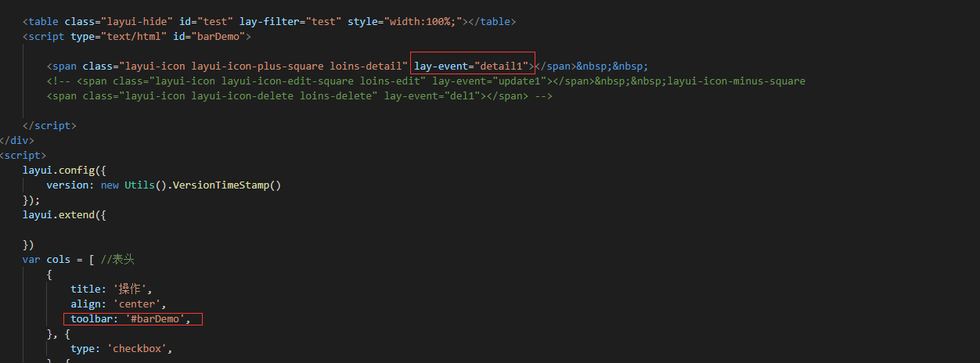This screenshot has height=363, width=980.
Task: Click the class name layui-icon-plus-square
Action: [x=258, y=66]
